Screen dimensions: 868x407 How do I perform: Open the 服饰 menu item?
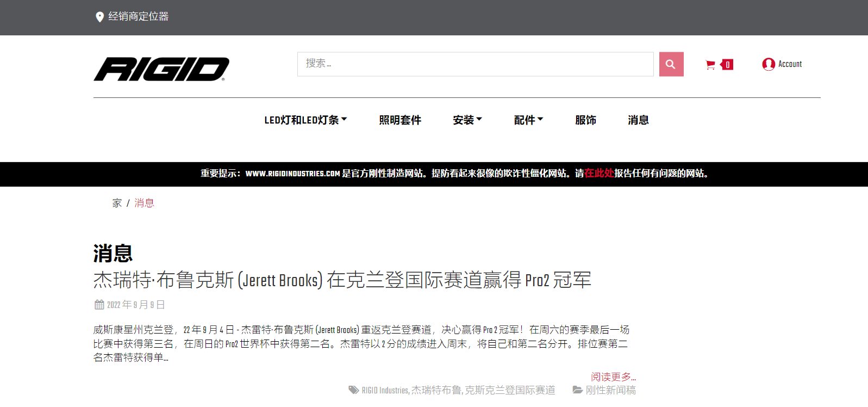pyautogui.click(x=585, y=120)
